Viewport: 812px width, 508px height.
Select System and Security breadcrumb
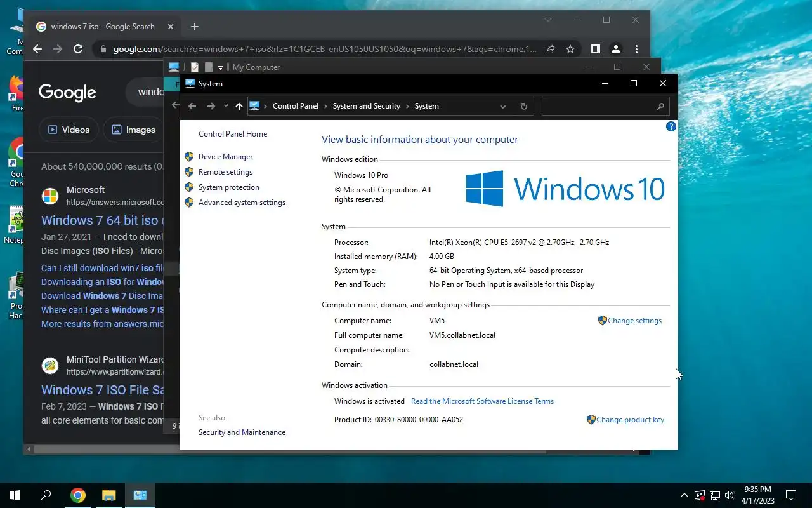[366, 106]
